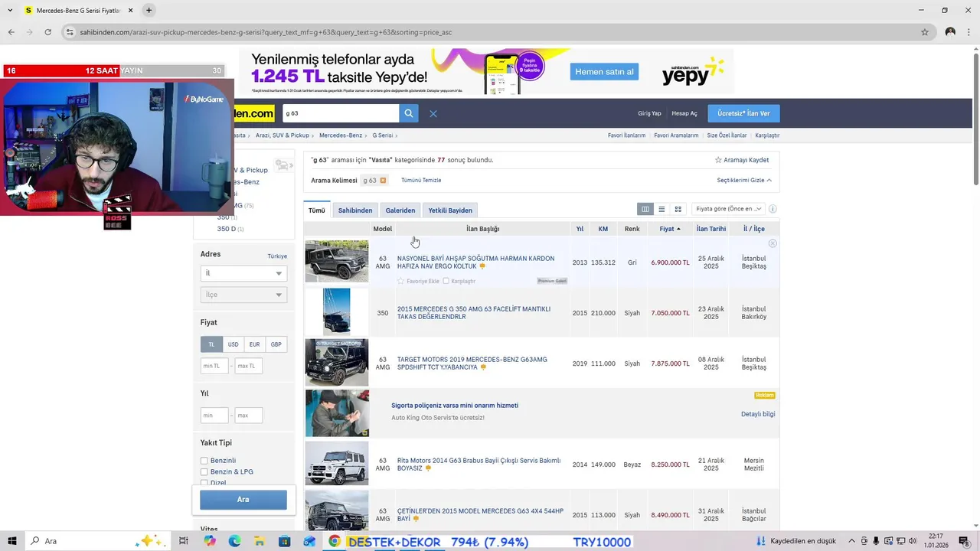Click the blue Ara filter button
Screen dimensions: 980x551
tap(243, 500)
